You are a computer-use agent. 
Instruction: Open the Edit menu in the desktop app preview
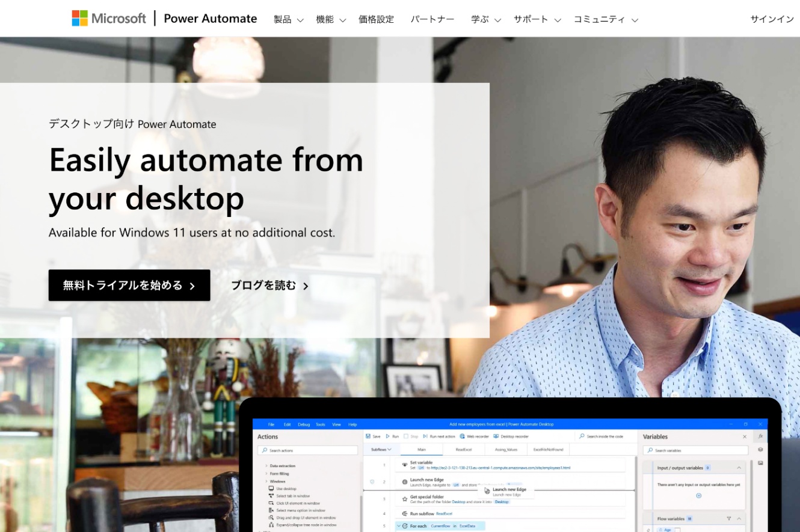click(287, 424)
